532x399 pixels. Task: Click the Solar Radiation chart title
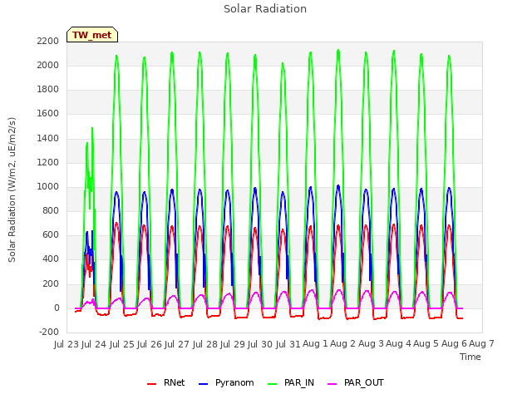coord(265,9)
